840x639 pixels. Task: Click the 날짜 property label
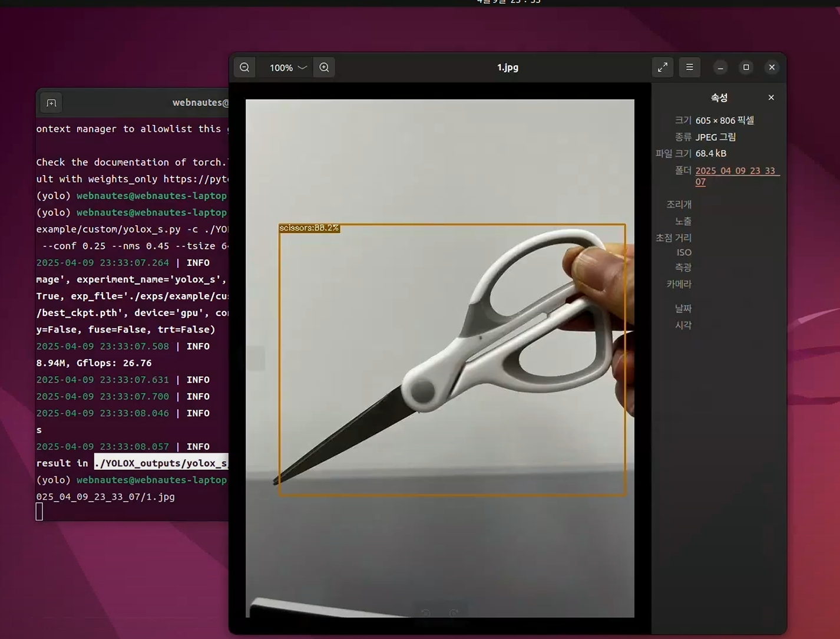point(683,308)
